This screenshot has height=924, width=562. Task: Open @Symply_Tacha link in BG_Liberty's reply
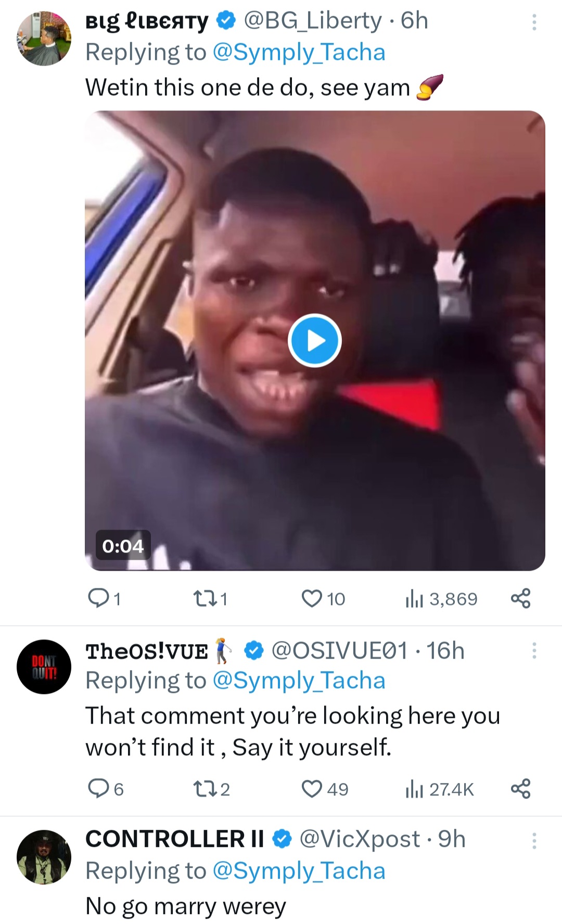click(x=299, y=53)
